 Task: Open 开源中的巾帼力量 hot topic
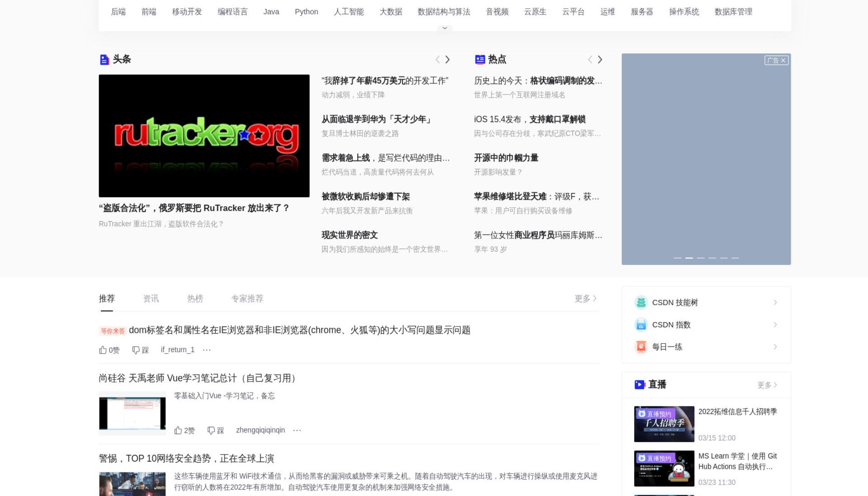click(506, 158)
